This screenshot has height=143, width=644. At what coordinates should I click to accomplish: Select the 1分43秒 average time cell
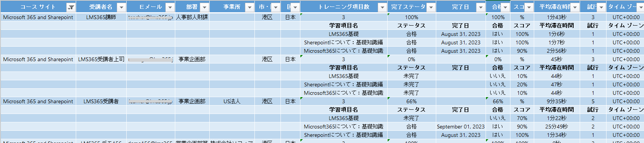point(556,17)
